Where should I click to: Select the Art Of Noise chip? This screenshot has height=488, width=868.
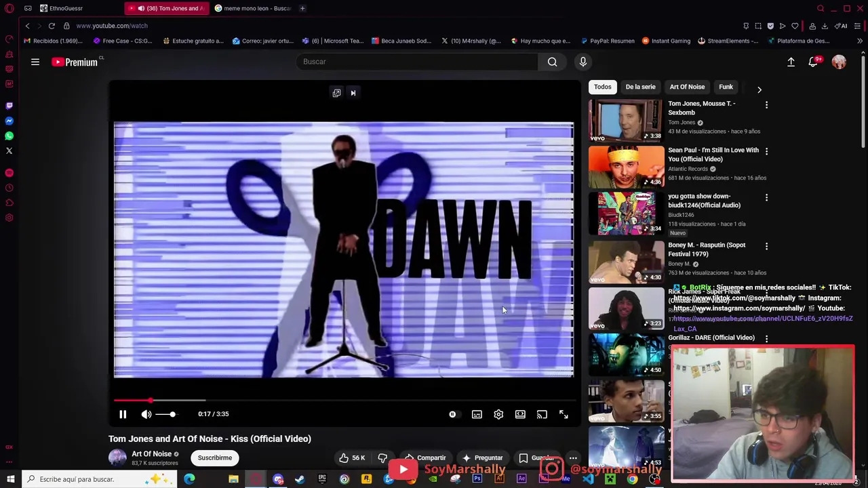[687, 87]
